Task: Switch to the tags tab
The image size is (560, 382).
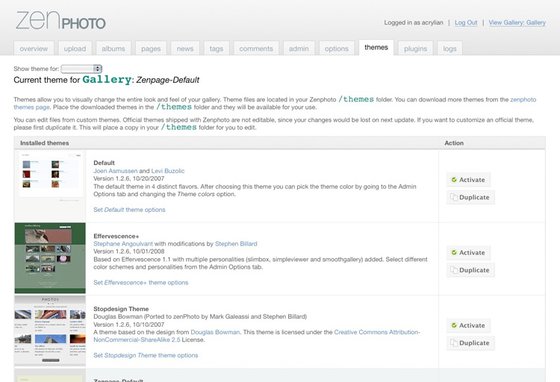Action: [216, 49]
